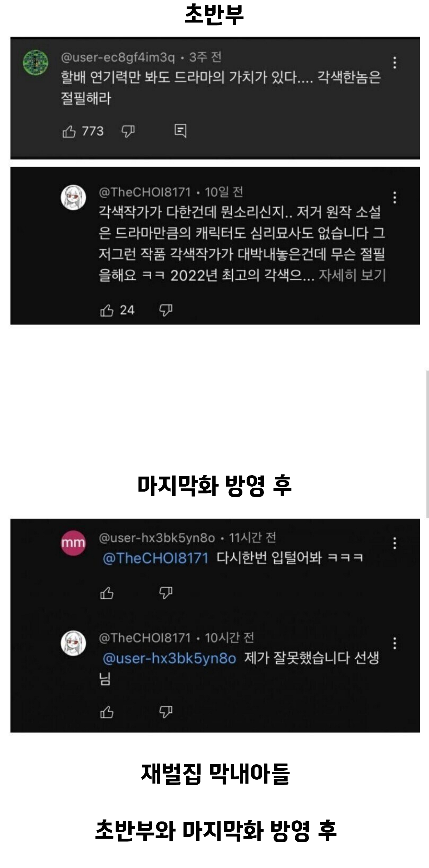The height and width of the screenshot is (868, 429).
Task: Open three-dot menu on user-hx3bk5yn8o reply
Action: click(x=395, y=543)
